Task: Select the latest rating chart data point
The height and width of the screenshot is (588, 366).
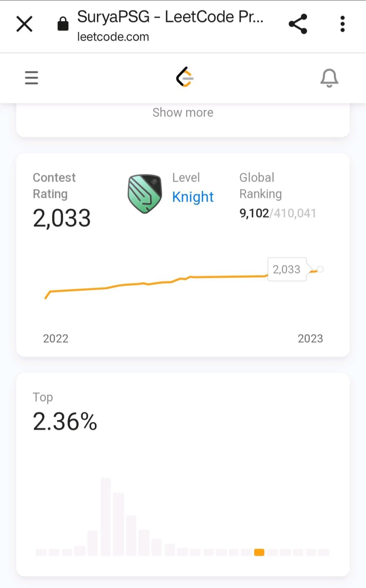Action: pos(320,269)
